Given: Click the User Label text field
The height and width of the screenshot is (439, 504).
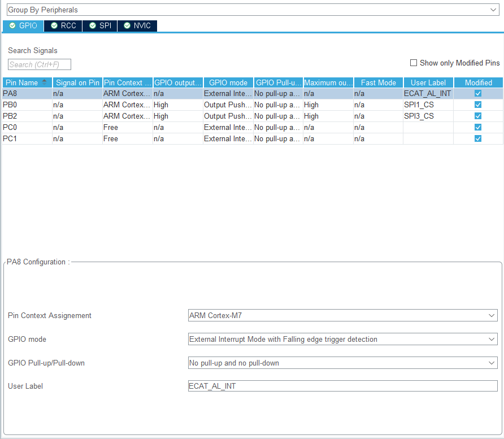Looking at the screenshot, I should [342, 386].
